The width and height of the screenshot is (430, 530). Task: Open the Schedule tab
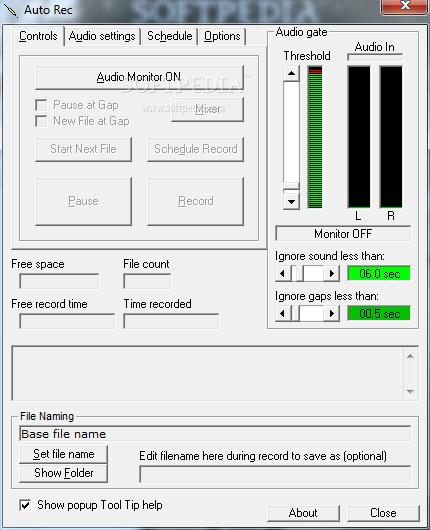(169, 36)
